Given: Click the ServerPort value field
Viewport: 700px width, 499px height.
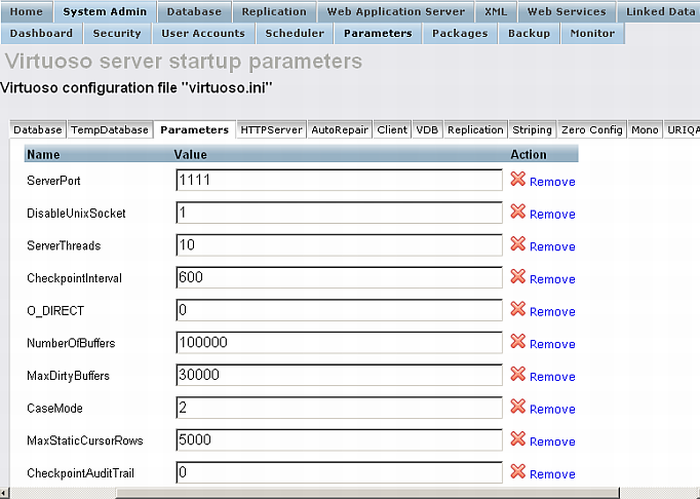Looking at the screenshot, I should [x=339, y=180].
